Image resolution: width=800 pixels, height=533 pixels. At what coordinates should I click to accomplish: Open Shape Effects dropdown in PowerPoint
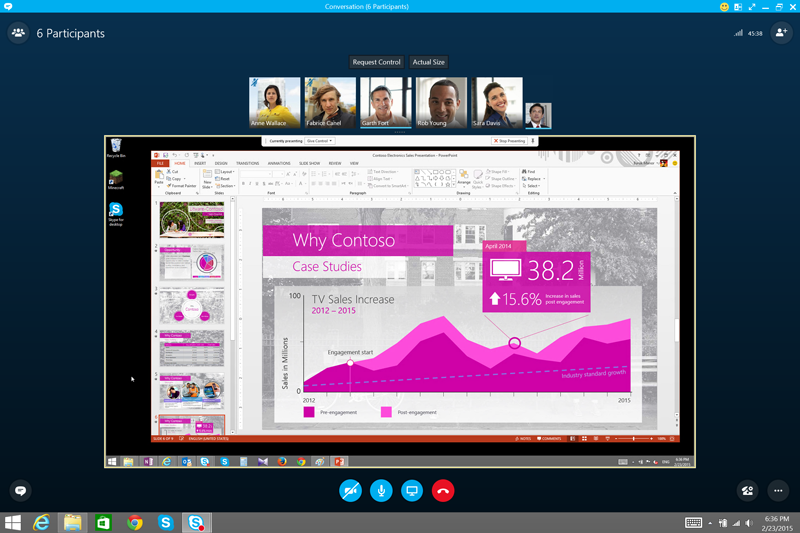(x=501, y=186)
